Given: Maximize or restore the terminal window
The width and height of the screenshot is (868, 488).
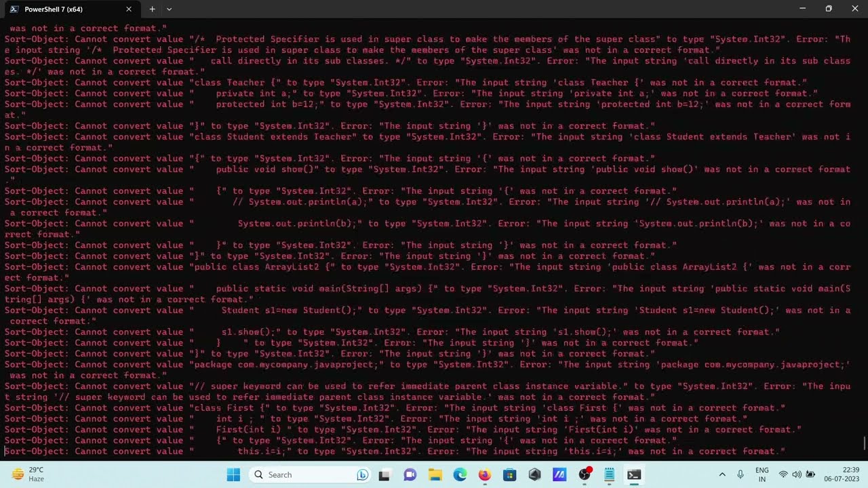Looking at the screenshot, I should 829,9.
